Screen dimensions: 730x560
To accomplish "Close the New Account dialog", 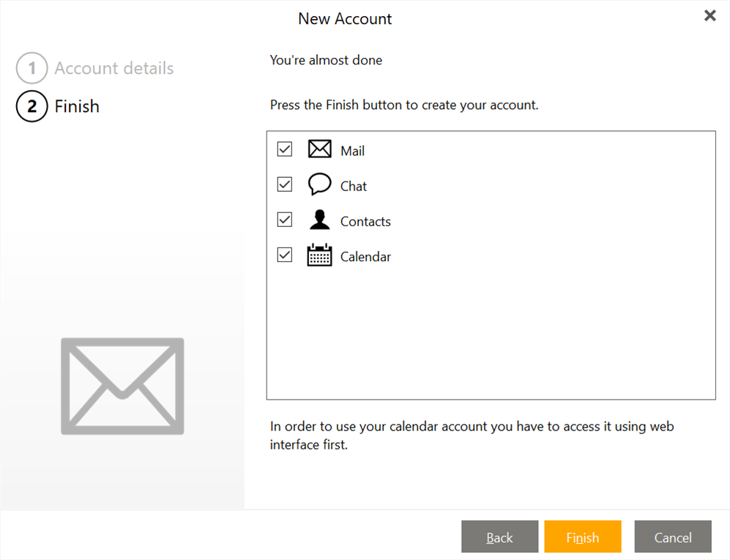I will coord(709,16).
